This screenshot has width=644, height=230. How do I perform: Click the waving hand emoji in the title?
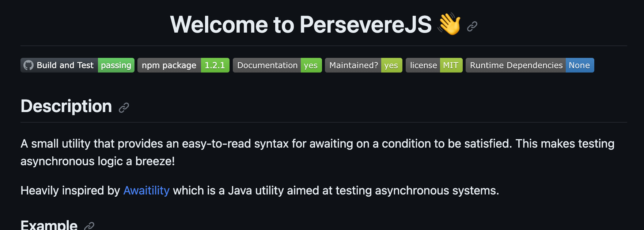(x=450, y=24)
